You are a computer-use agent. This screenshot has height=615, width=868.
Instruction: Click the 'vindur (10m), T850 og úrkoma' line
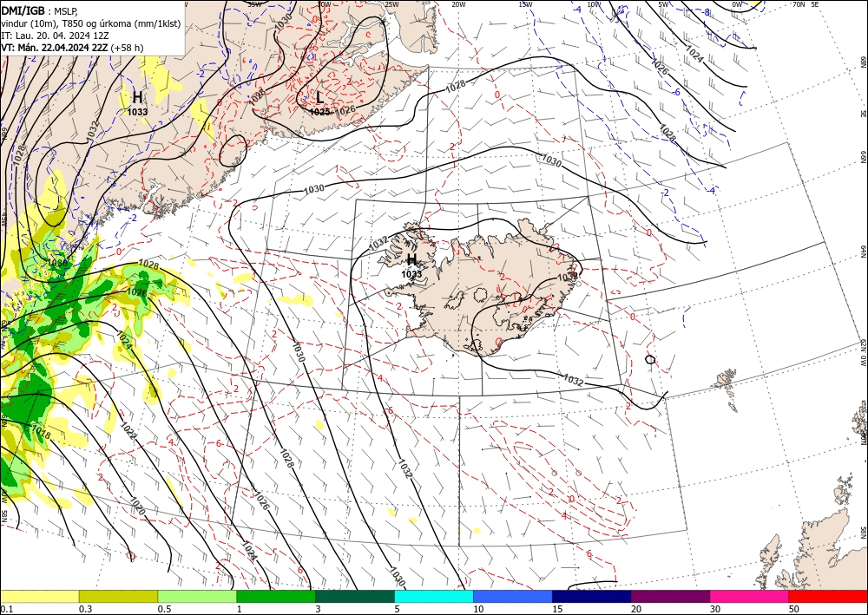91,23
